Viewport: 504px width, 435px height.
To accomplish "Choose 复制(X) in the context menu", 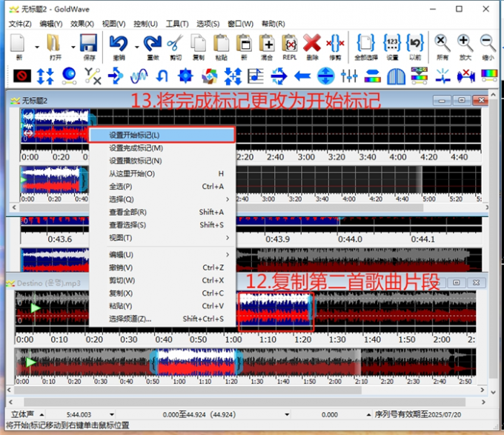I will coord(162,293).
